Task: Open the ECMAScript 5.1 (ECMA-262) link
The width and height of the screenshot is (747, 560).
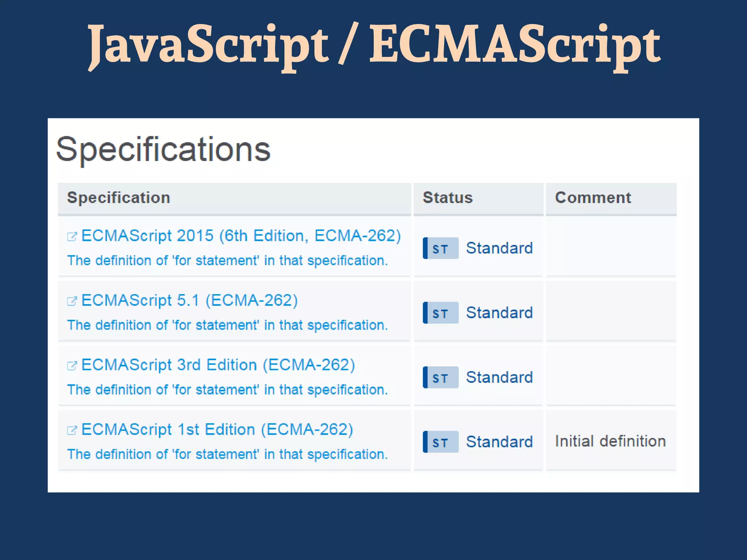Action: 189,300
